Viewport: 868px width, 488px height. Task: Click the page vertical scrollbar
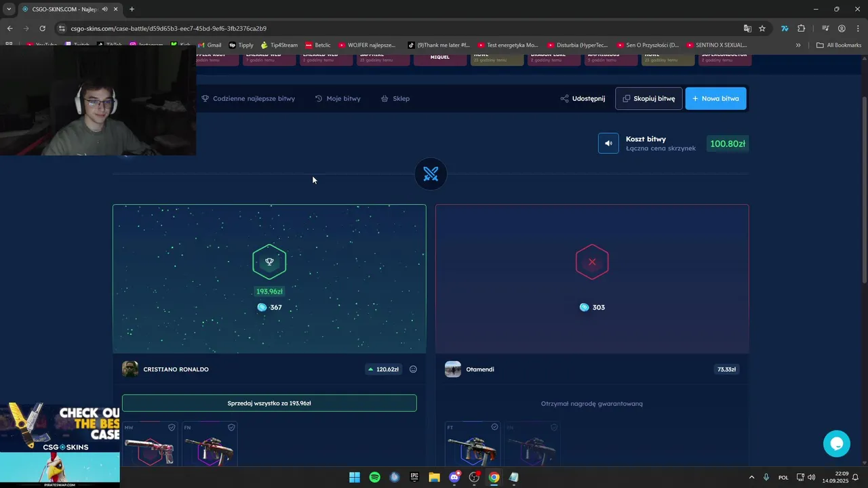point(864,190)
